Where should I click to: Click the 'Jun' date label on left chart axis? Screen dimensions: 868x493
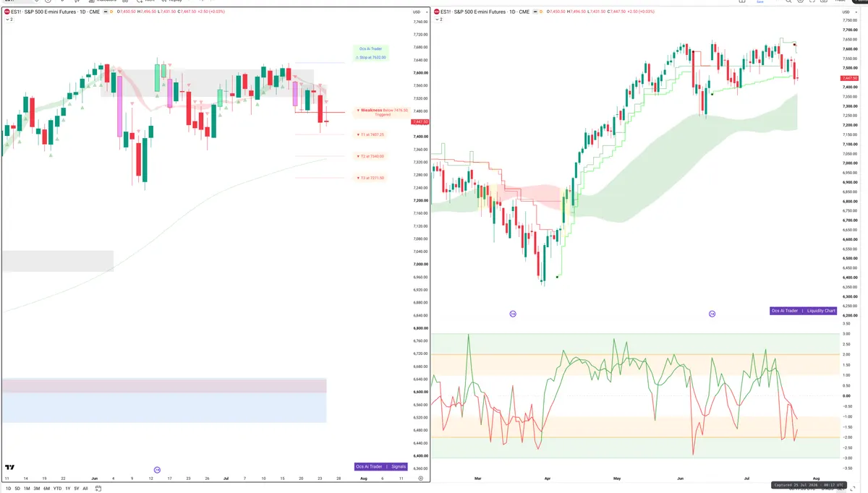point(94,479)
